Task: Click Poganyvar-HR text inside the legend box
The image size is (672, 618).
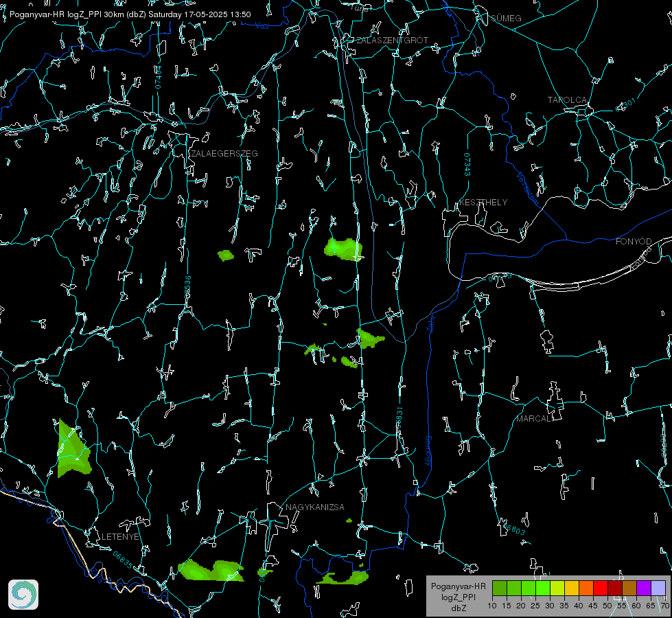Action: pos(458,586)
